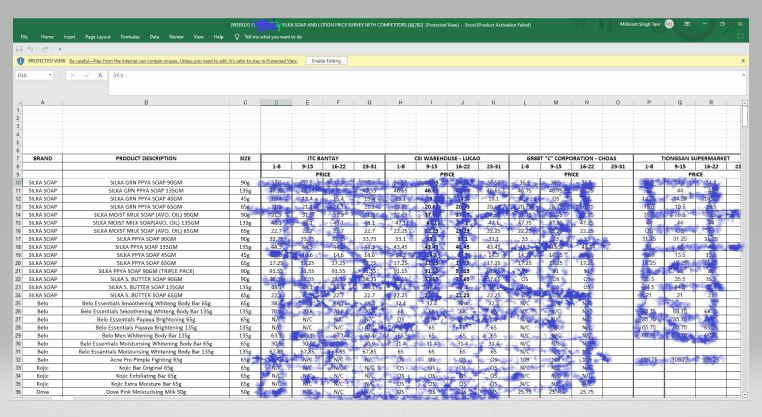This screenshot has height=417, width=762.
Task: Click the Undo arrow icon
Action: (30, 49)
